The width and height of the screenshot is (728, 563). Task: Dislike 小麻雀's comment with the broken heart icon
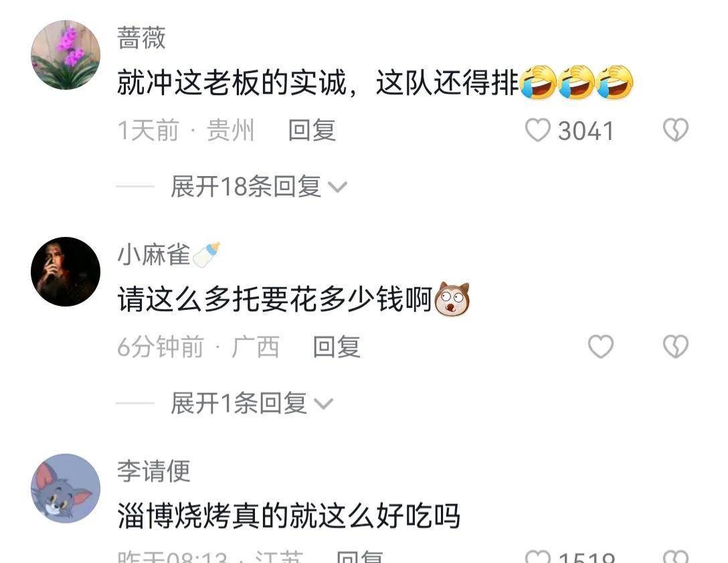[676, 347]
